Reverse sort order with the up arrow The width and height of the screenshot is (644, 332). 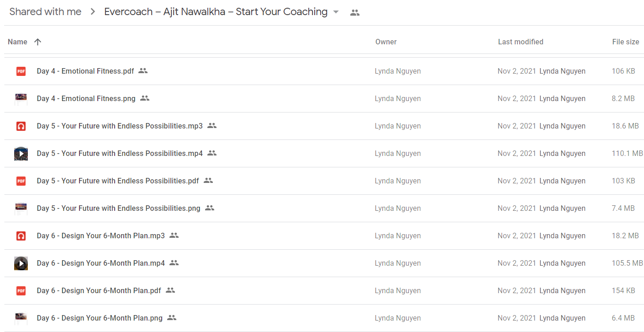38,42
